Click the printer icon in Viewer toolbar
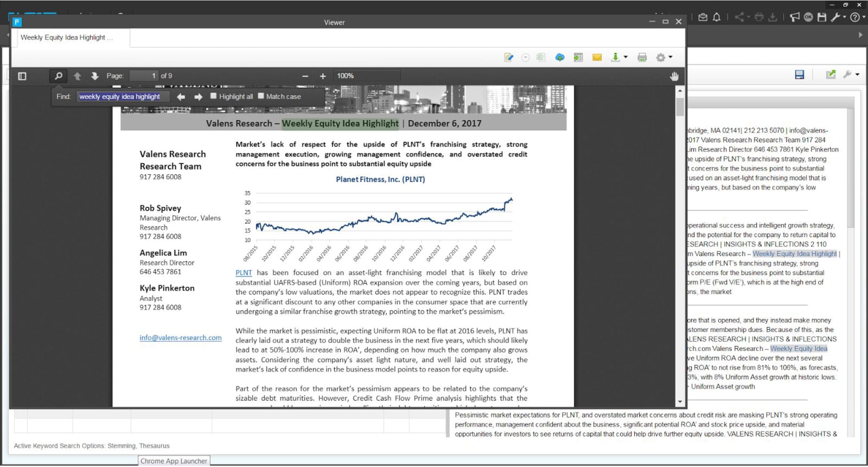Viewport: 868px width, 467px height. point(642,57)
